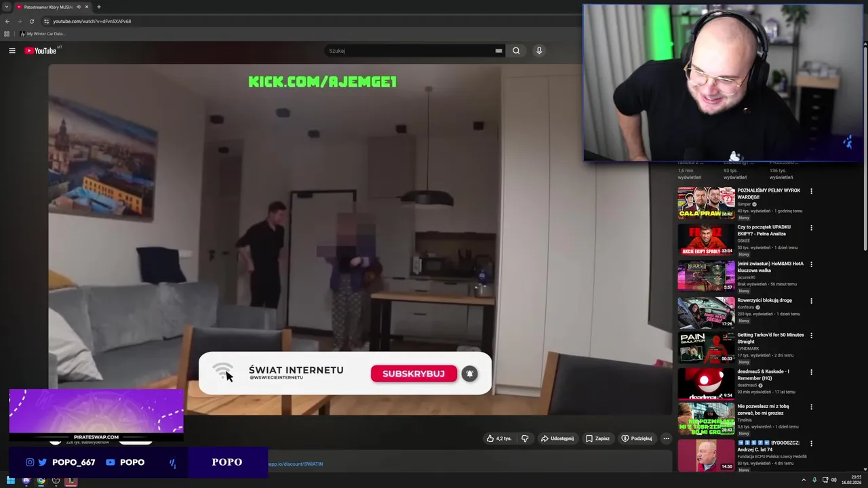Click the Podziękuj thanks button
The width and height of the screenshot is (868, 488).
(x=637, y=439)
